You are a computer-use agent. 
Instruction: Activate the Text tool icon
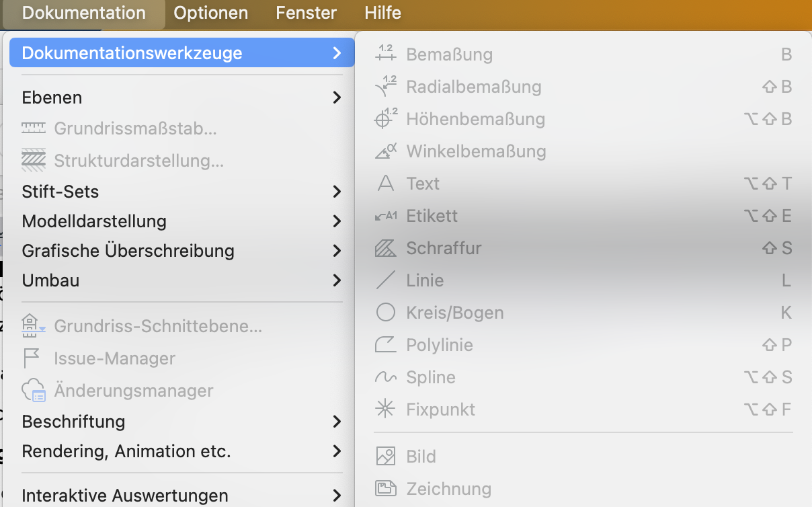(386, 184)
